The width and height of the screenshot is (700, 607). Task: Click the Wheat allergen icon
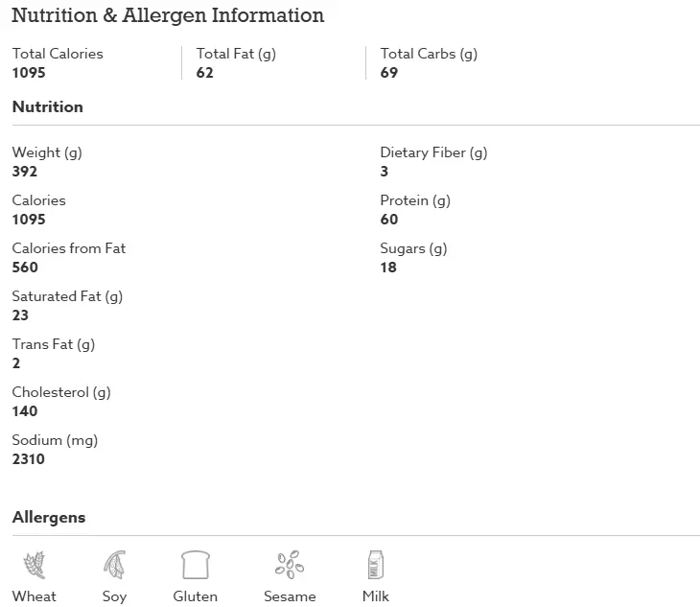(x=35, y=565)
